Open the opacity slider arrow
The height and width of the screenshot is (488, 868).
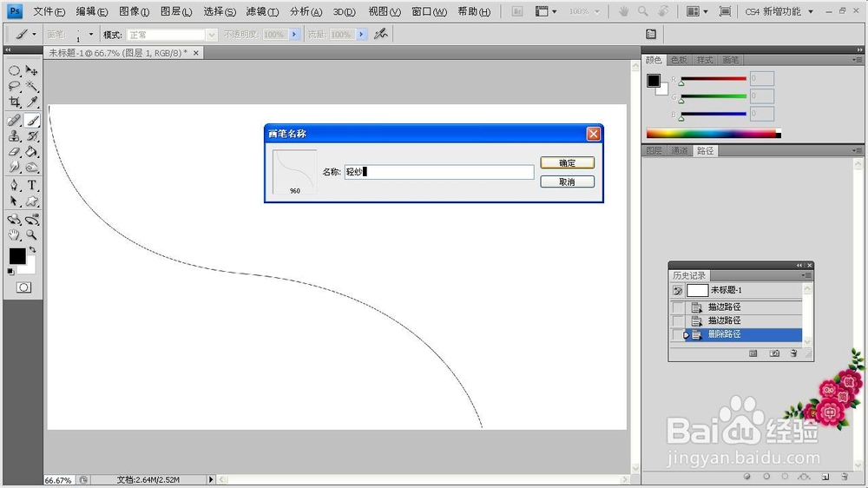coord(294,35)
